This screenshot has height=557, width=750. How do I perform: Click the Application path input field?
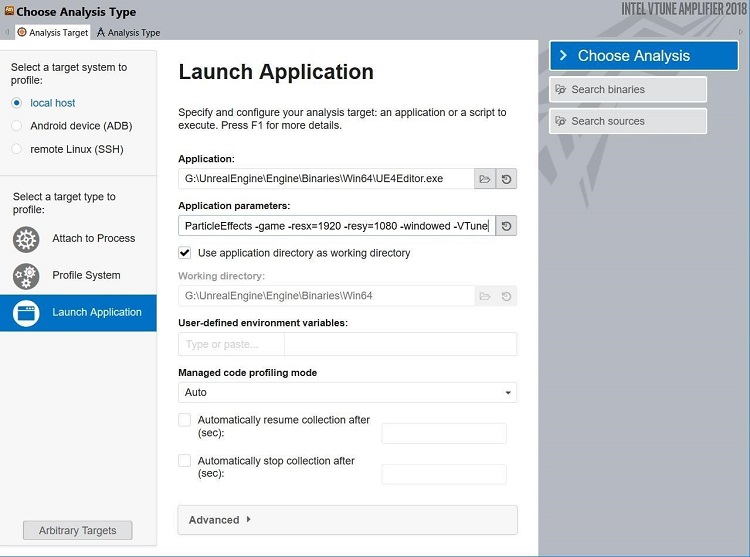pyautogui.click(x=326, y=179)
